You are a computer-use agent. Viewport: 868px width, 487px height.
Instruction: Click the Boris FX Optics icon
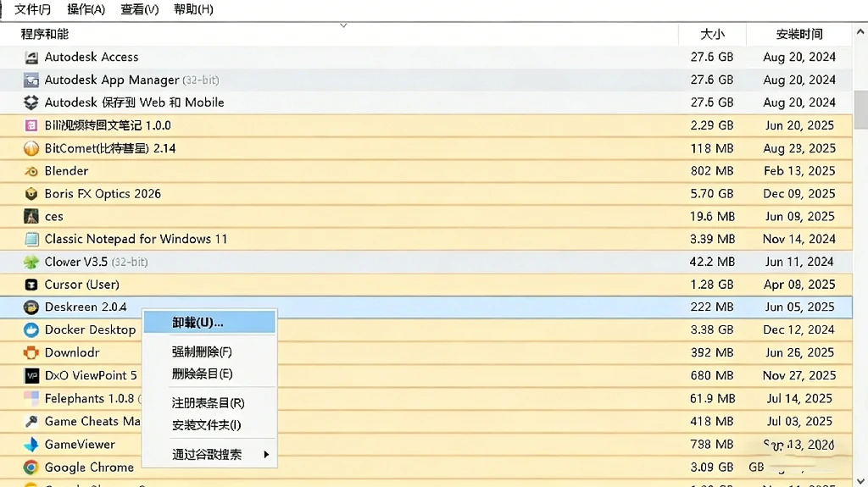pos(31,194)
